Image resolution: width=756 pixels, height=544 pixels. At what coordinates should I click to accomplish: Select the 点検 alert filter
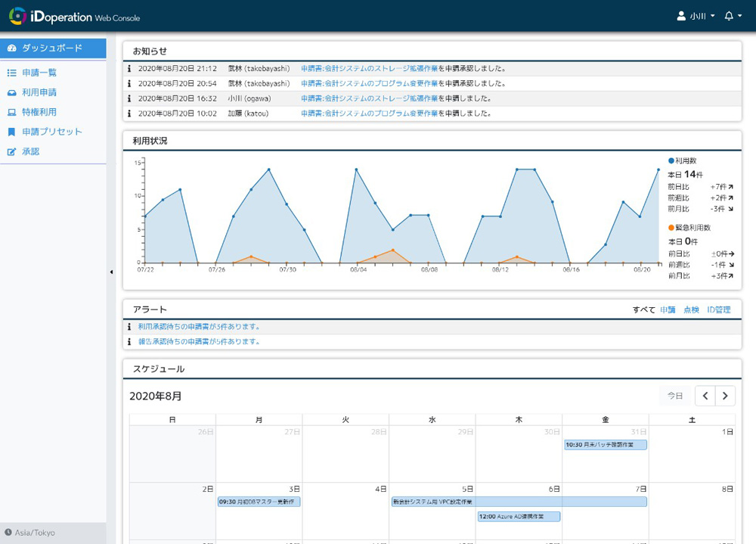pos(691,309)
